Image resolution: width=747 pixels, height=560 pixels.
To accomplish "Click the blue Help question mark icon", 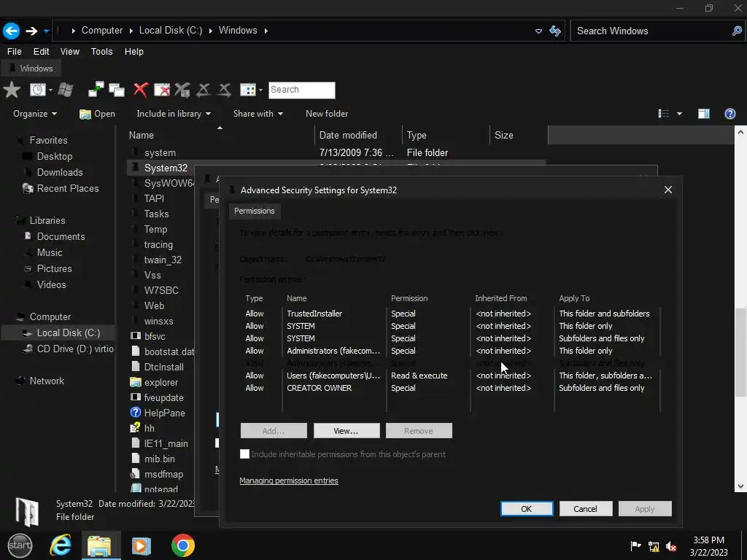I will tap(729, 113).
